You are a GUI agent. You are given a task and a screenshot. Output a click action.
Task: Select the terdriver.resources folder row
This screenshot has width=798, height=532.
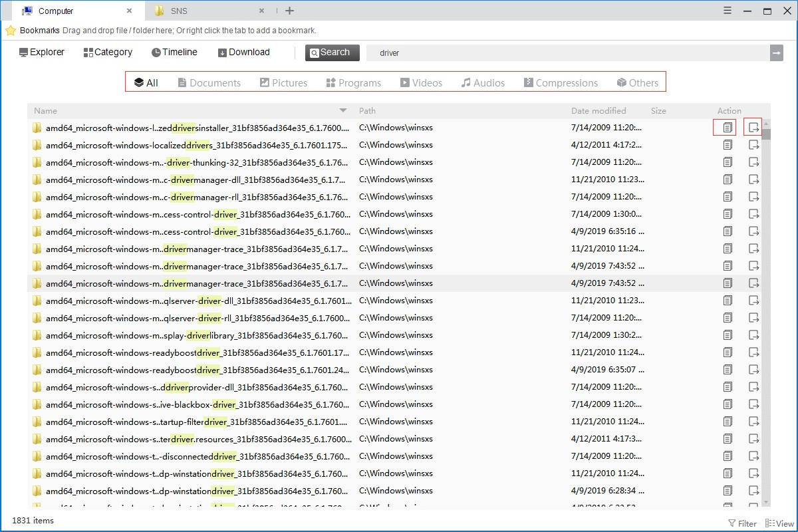394,438
